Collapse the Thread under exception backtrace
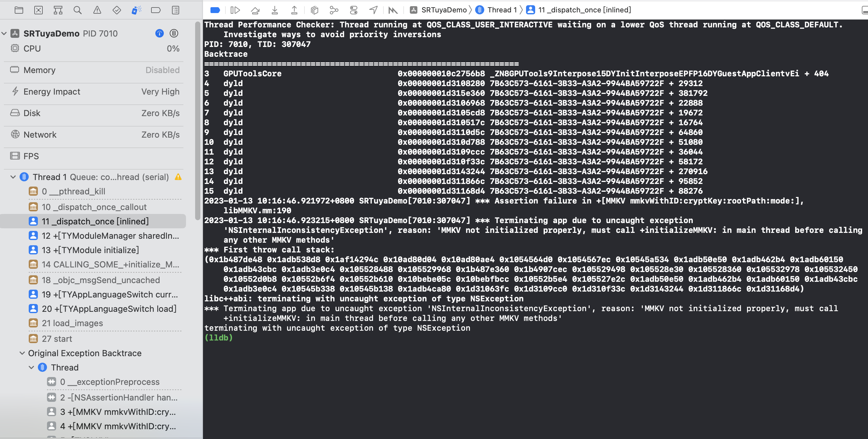The width and height of the screenshot is (868, 439). 31,368
